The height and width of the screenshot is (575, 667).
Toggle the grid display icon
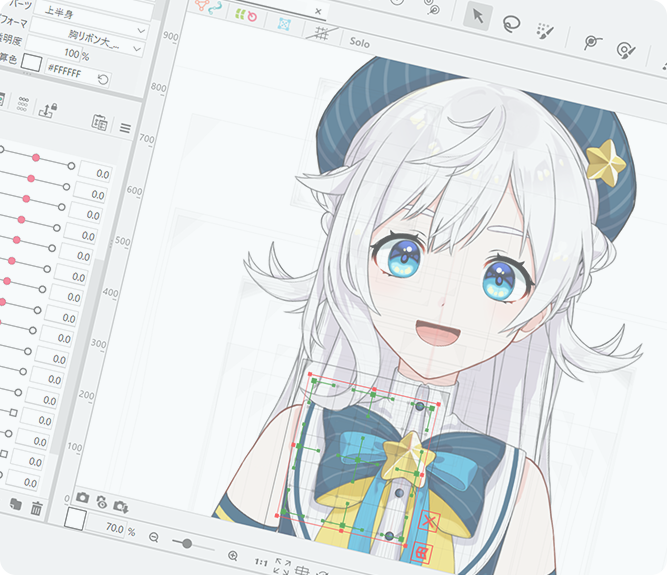[321, 34]
